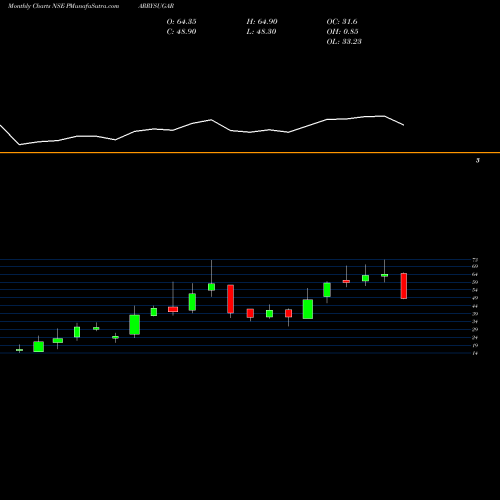Click the 49 price axis label
This screenshot has height=500, width=500.
click(475, 298)
